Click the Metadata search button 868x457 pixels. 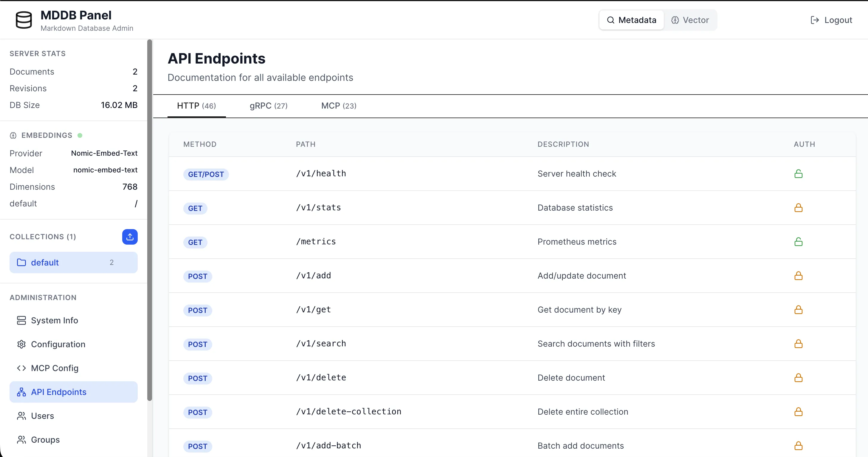click(x=631, y=20)
